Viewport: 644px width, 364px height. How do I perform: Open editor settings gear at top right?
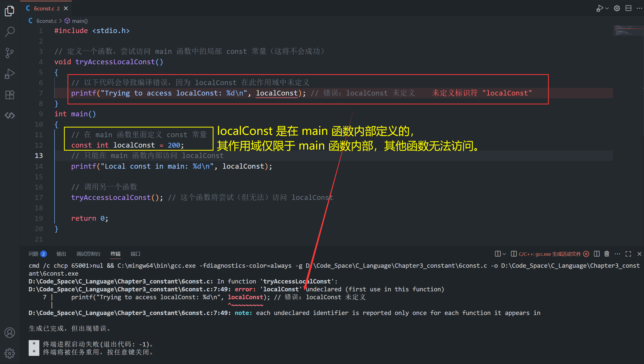point(617,8)
